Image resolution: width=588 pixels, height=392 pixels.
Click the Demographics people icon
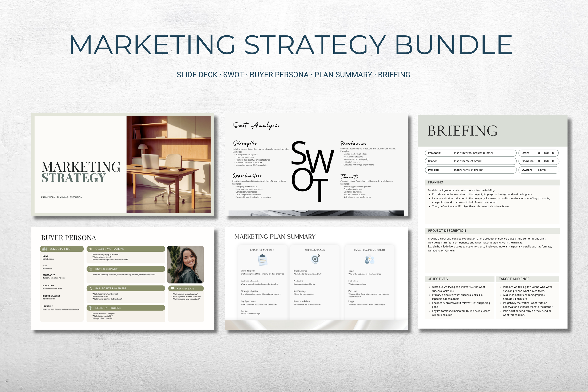click(x=44, y=249)
